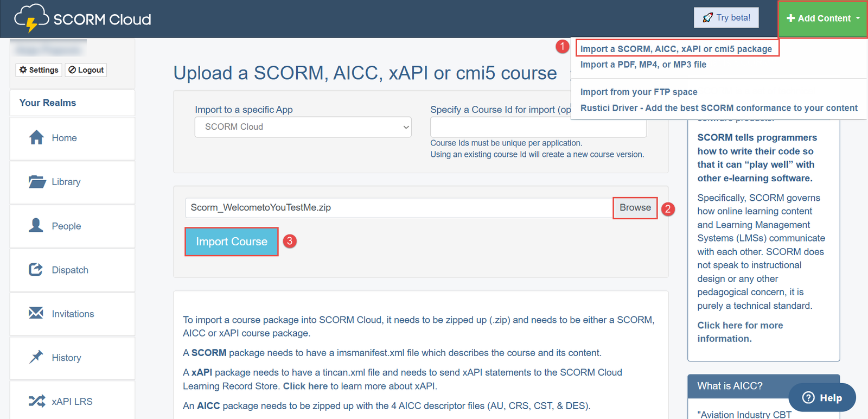The width and height of the screenshot is (868, 419).
Task: Click the Try beta! button
Action: (x=726, y=18)
